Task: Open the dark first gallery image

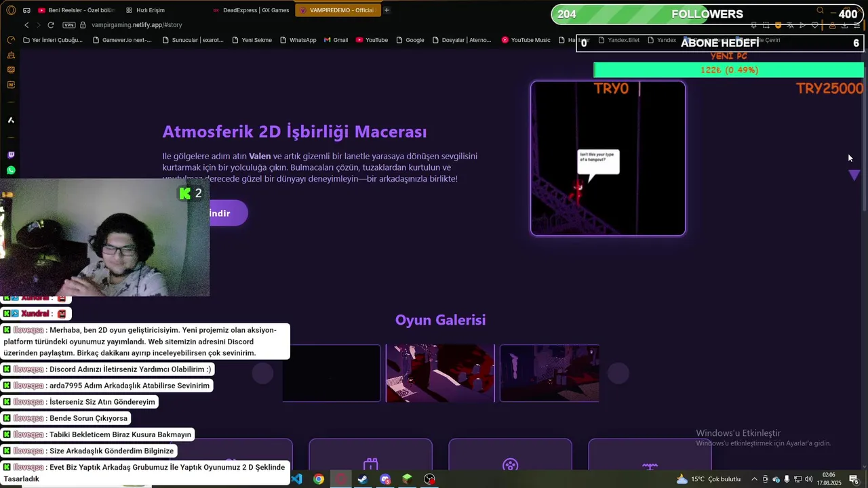Action: (x=332, y=373)
